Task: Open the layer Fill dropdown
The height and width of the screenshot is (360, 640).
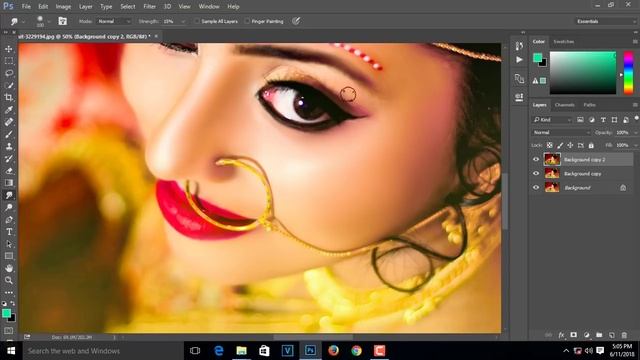Action: [635, 145]
